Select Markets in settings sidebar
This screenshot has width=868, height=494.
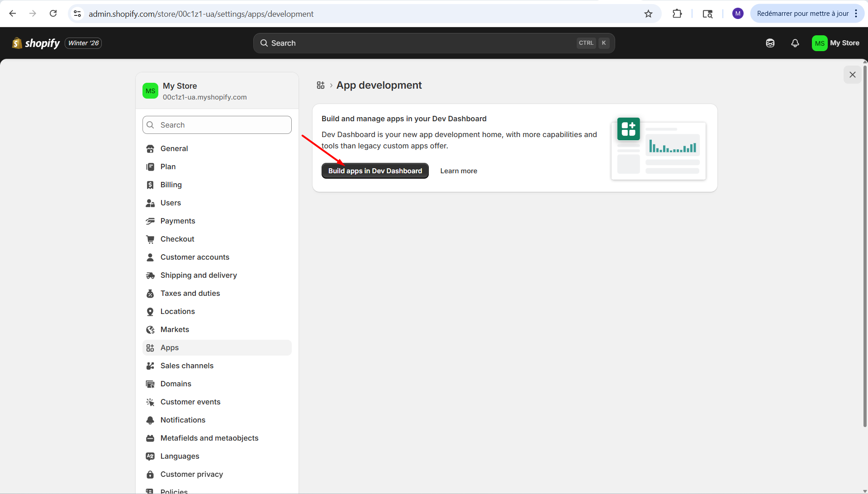[x=175, y=329]
